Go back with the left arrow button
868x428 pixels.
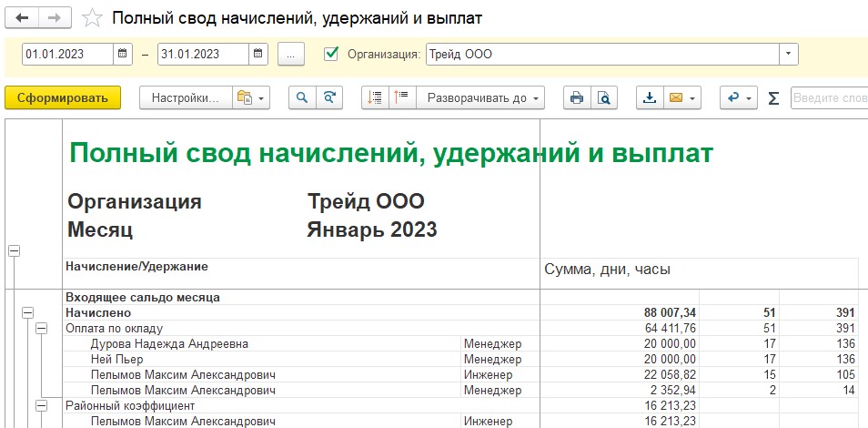point(22,17)
